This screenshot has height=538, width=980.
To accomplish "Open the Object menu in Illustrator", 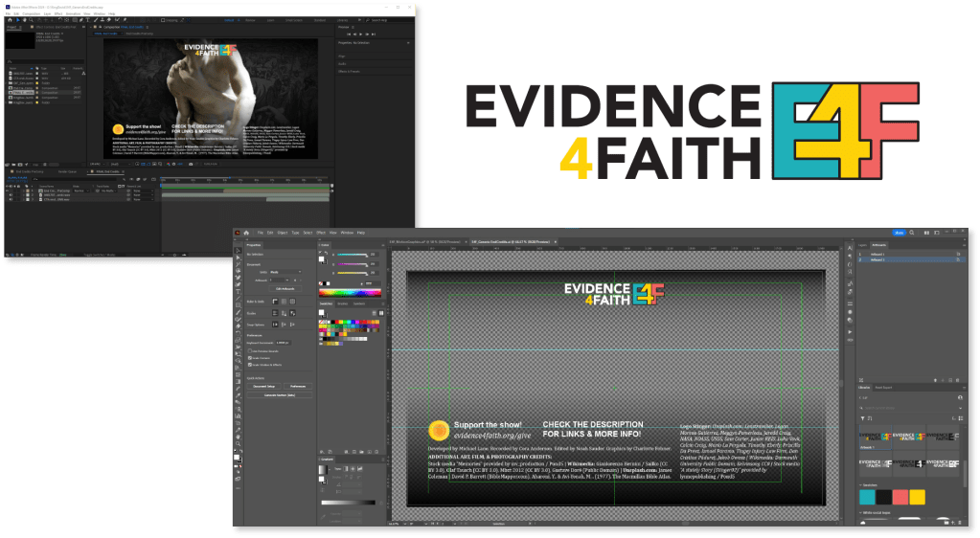I will point(283,233).
